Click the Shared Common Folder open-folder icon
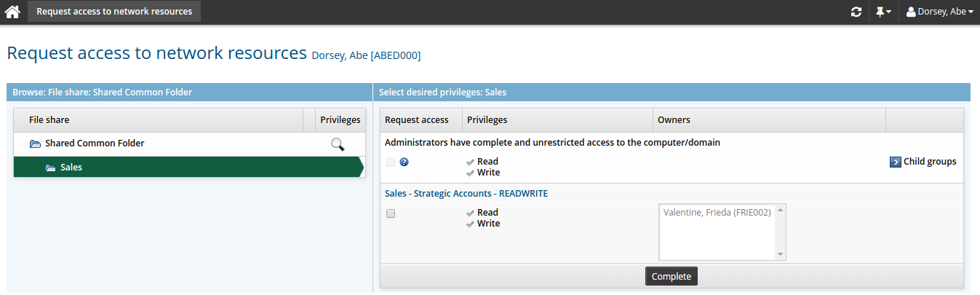The height and width of the screenshot is (295, 980). [35, 144]
